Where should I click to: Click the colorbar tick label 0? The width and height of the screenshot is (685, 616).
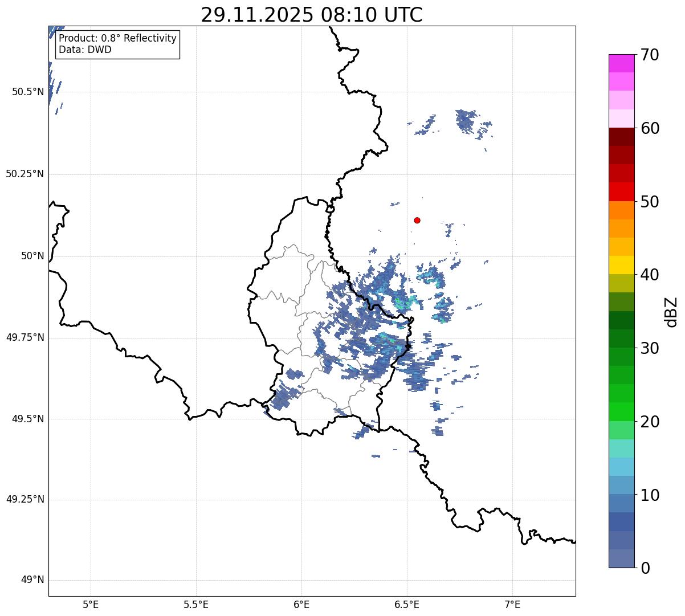tap(645, 568)
